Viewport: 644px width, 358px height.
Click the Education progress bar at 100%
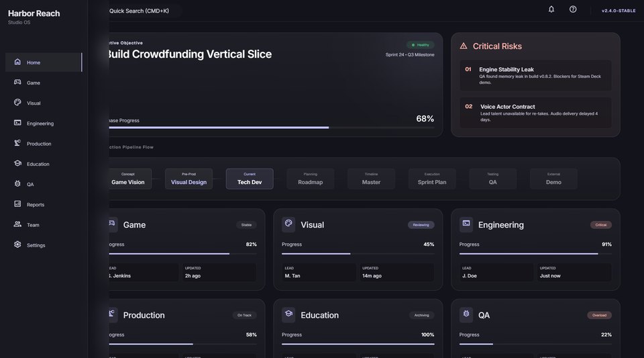[358, 344]
